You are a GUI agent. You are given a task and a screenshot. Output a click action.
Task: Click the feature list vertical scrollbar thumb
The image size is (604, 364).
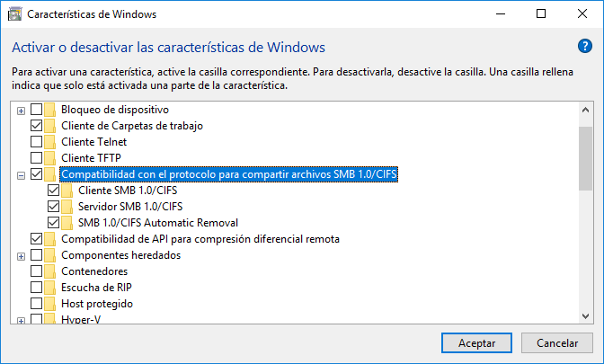(585, 157)
